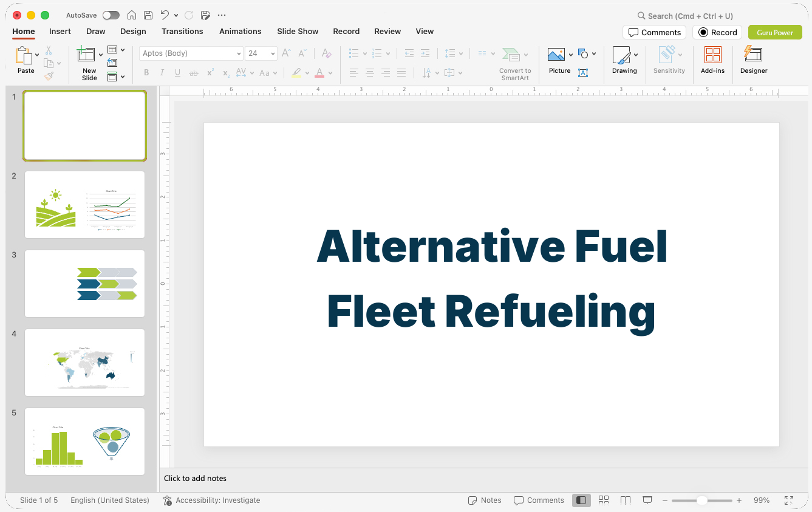Align text right
The image size is (812, 512).
coord(386,73)
